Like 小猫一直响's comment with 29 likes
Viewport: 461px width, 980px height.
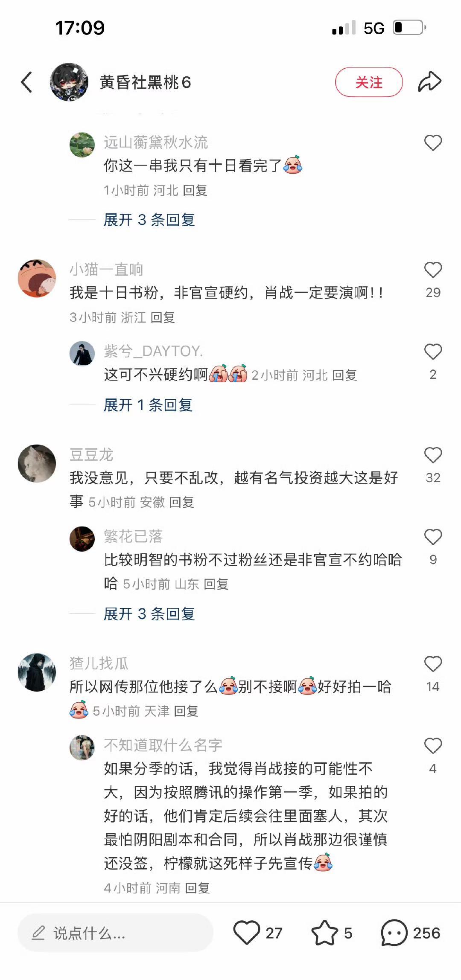tap(433, 270)
